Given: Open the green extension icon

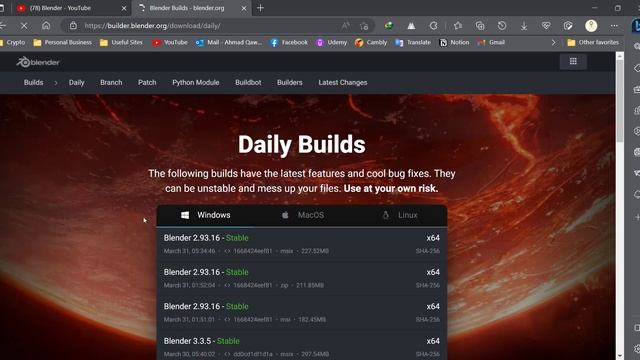Looking at the screenshot, I should click(389, 26).
